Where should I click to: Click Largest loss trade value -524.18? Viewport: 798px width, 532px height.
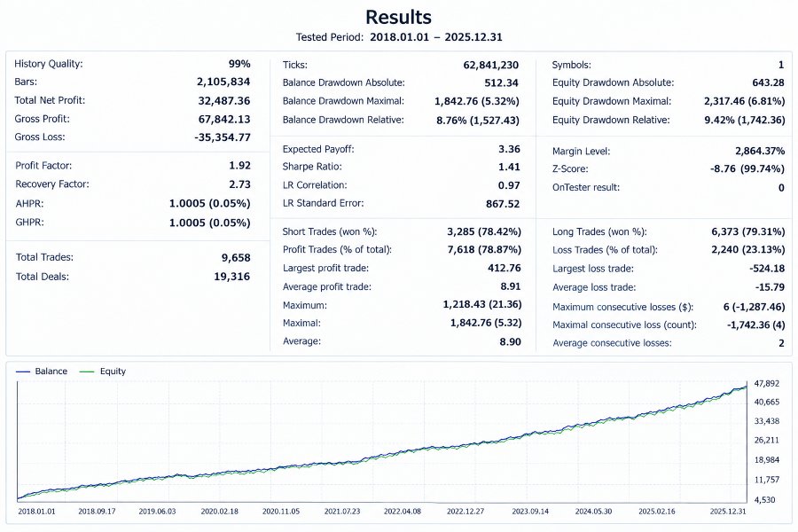tap(767, 269)
